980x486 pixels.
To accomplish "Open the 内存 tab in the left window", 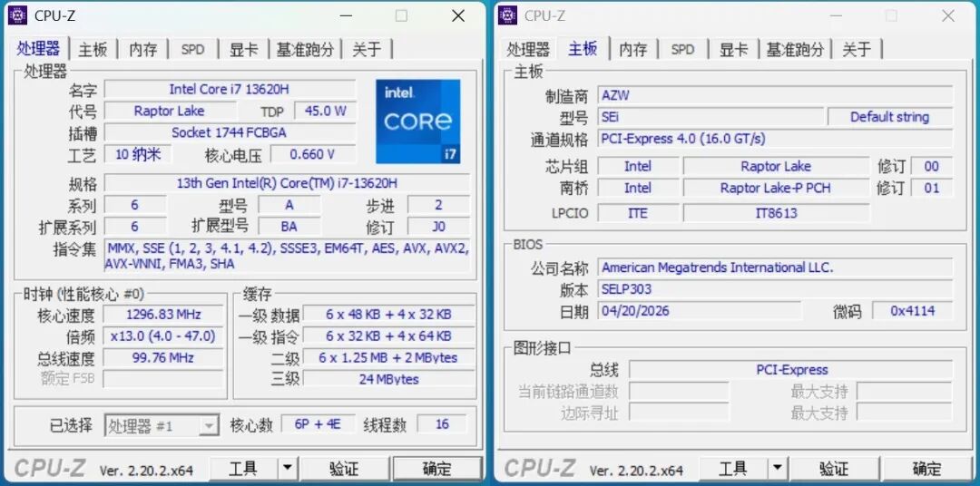I will (x=143, y=49).
